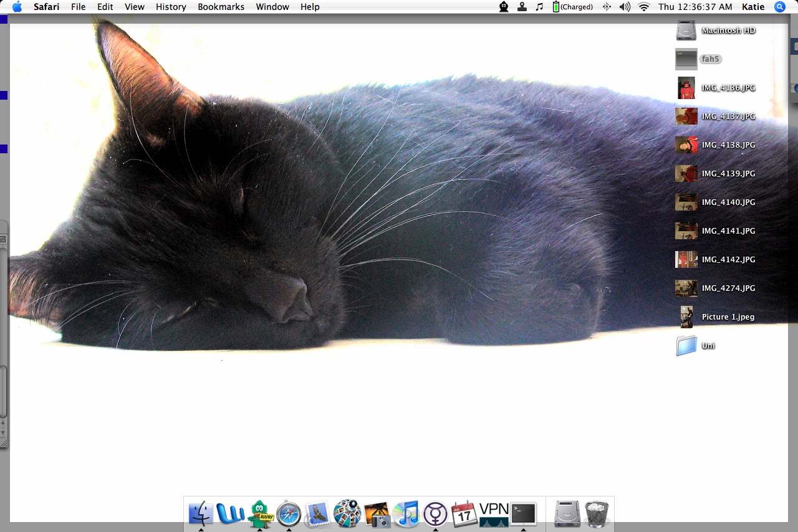This screenshot has width=798, height=532.
Task: Open the Trash in the Dock
Action: [597, 514]
